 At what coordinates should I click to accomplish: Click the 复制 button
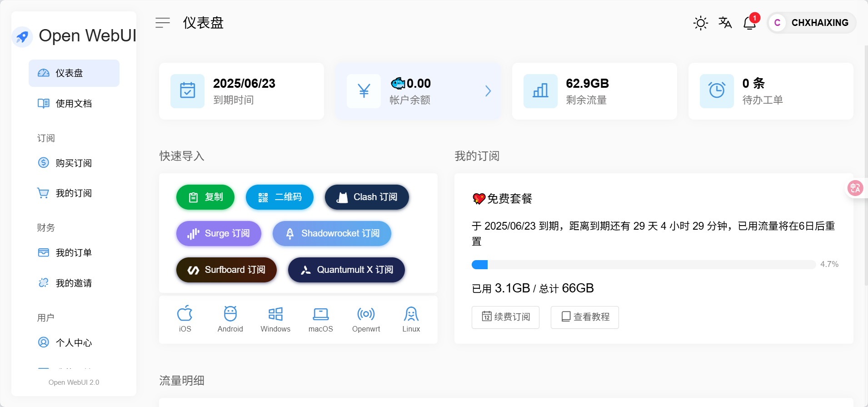pos(205,197)
